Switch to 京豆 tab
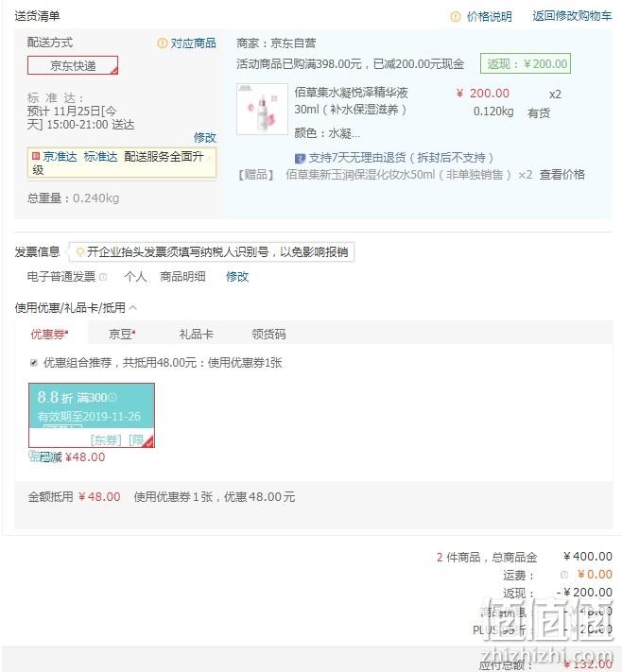The width and height of the screenshot is (622, 672). tap(122, 334)
